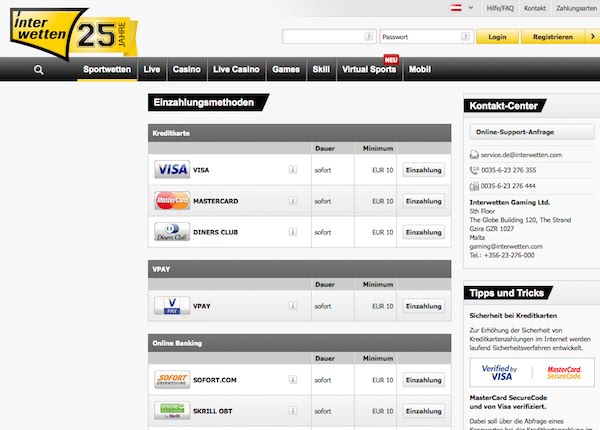This screenshot has height=430, width=600.
Task: Open the Zahlungsarten link
Action: coord(576,8)
